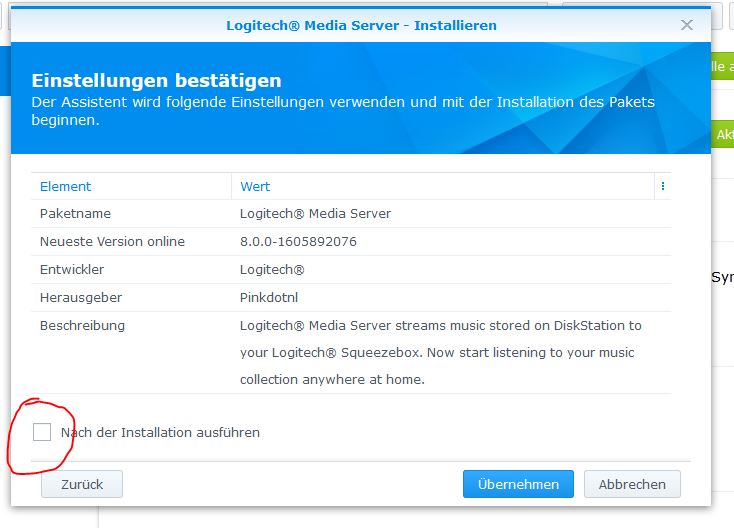Open the column options three-dot menu

click(663, 186)
